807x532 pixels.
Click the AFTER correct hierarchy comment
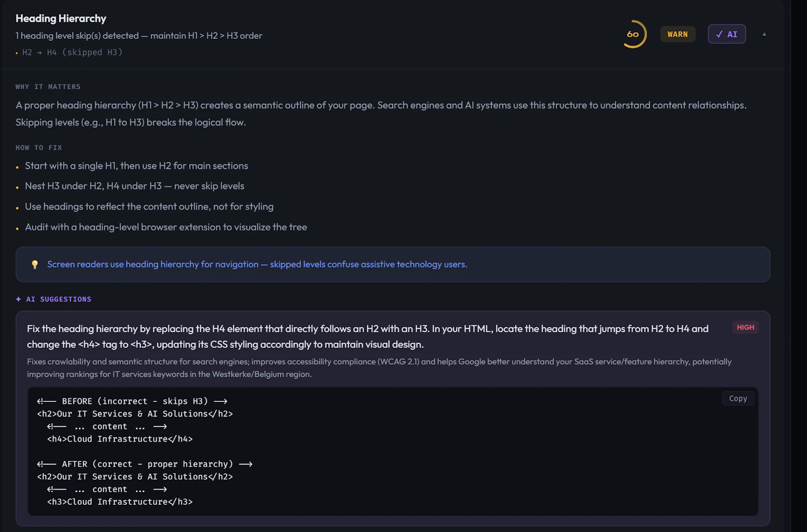point(145,463)
